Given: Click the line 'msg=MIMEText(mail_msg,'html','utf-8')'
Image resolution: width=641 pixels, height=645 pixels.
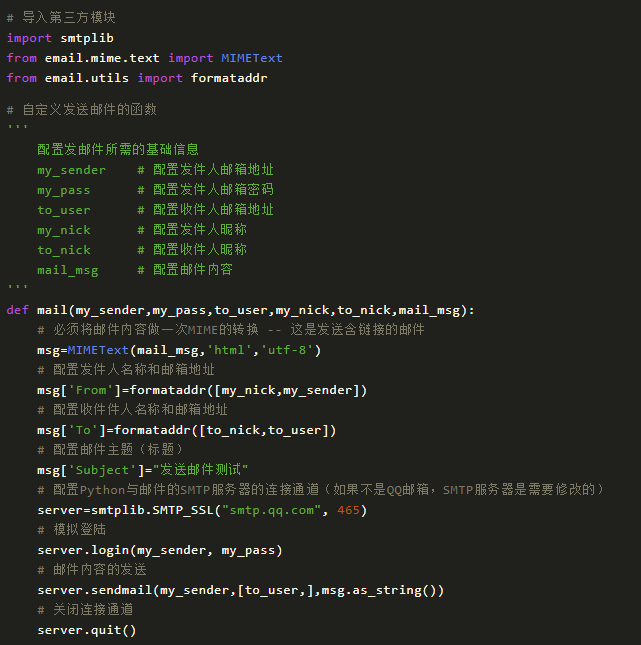Looking at the screenshot, I should coord(179,350).
